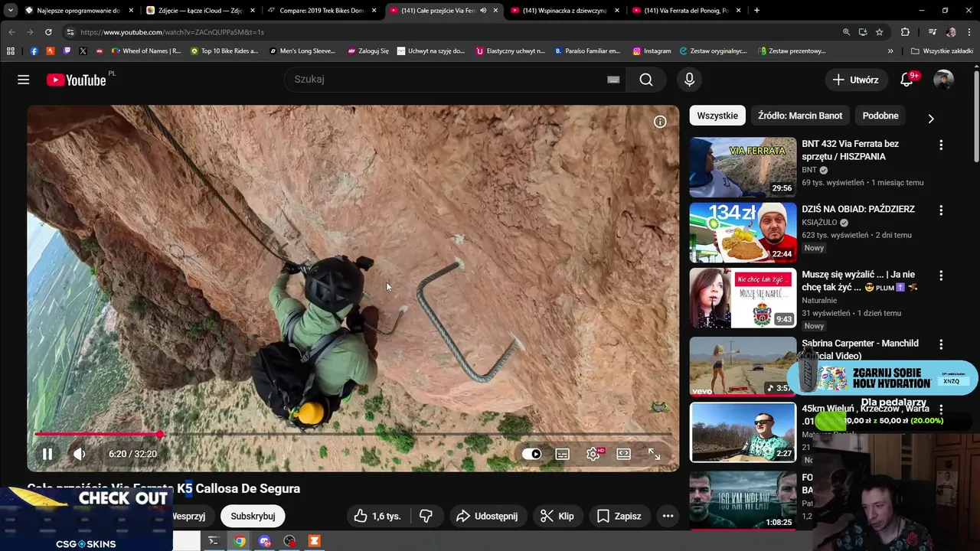Screen dimensions: 980x551
Task: Open voice search microphone
Action: pos(690,80)
